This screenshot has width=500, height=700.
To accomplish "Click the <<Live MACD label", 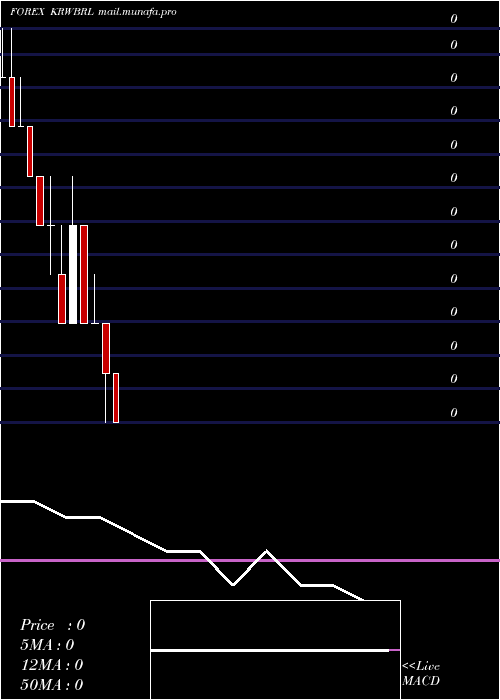I will (x=421, y=674).
